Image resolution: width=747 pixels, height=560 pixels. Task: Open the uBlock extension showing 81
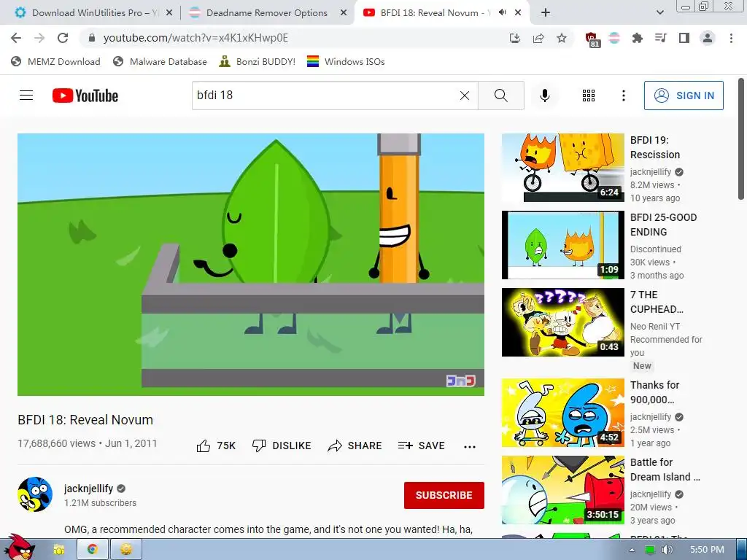(592, 39)
